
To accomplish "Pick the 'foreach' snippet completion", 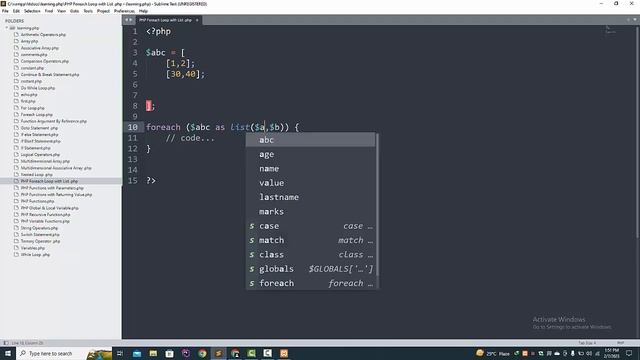I will point(311,283).
